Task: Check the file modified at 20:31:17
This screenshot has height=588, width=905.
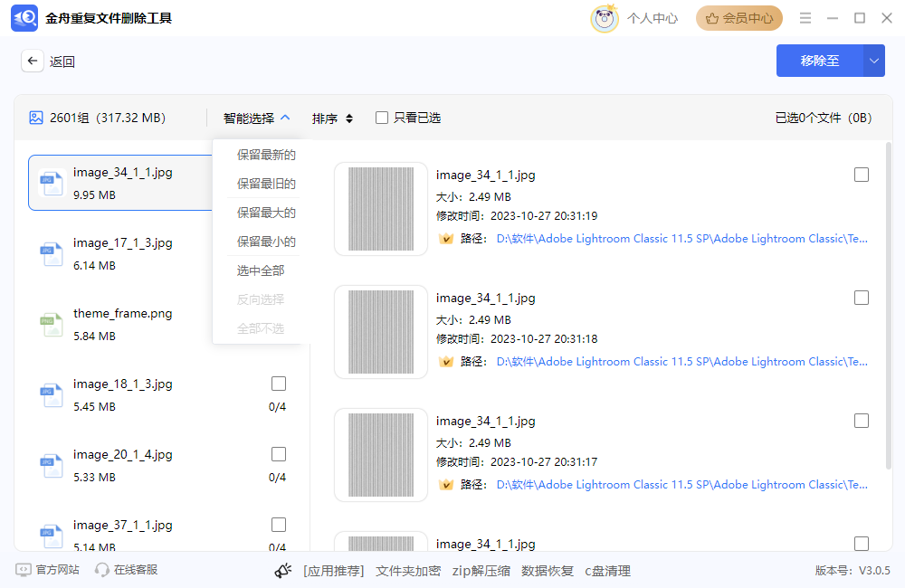Action: (862, 421)
